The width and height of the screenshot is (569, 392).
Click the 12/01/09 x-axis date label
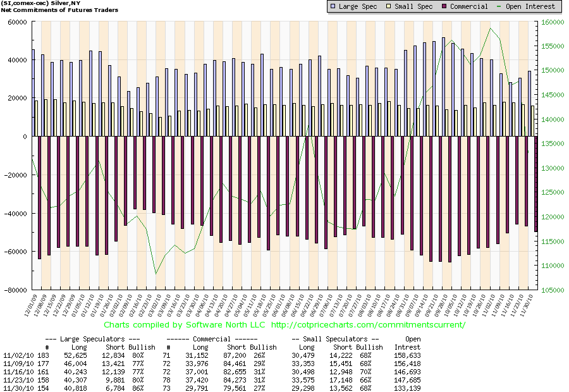(x=31, y=305)
